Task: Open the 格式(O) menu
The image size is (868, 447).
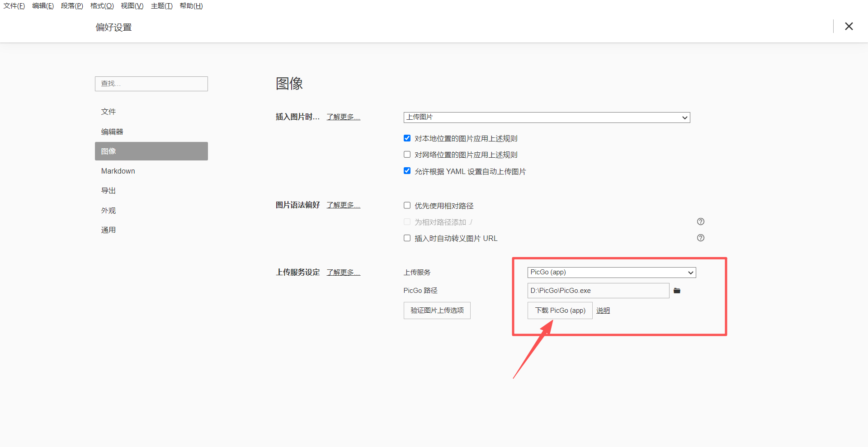Action: [102, 6]
